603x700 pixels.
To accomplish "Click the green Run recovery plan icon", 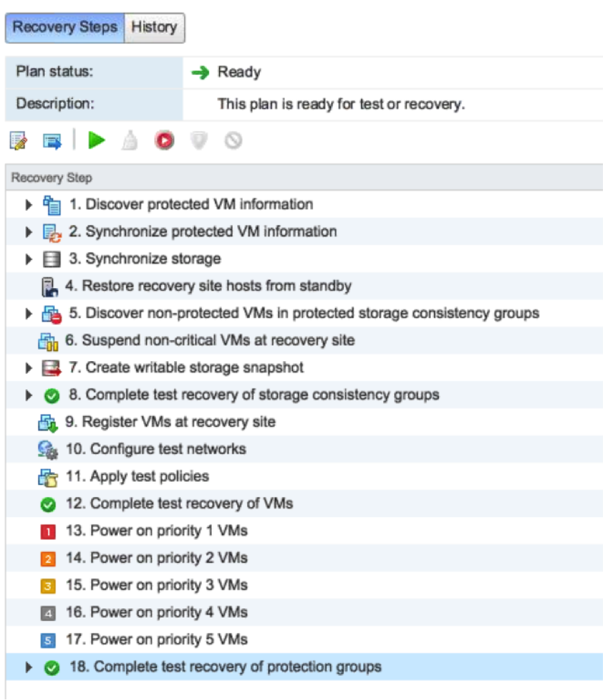I will pyautogui.click(x=97, y=141).
